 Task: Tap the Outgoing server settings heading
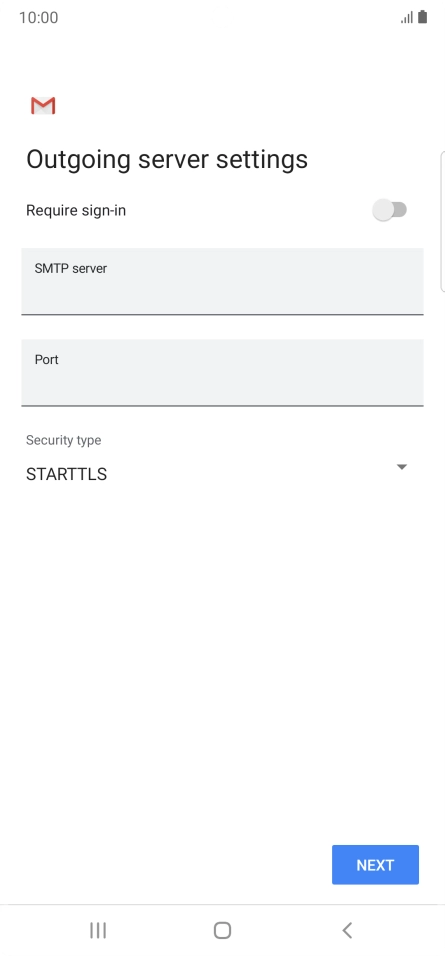(x=167, y=159)
